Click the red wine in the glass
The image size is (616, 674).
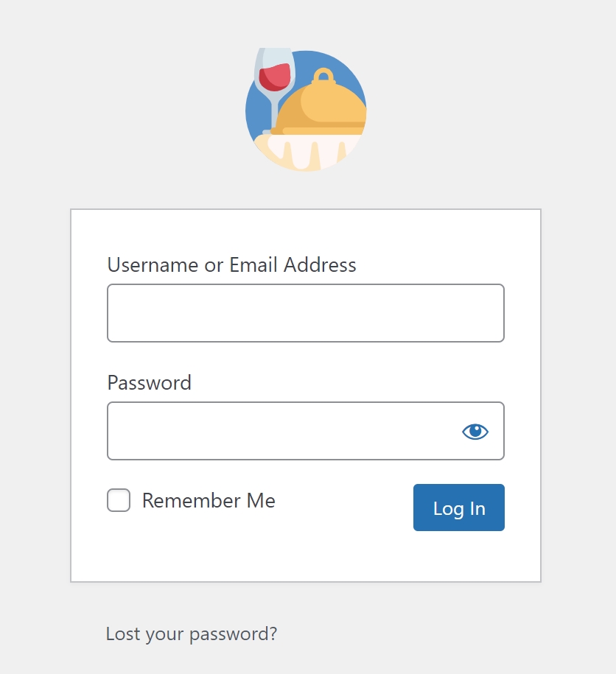click(275, 77)
